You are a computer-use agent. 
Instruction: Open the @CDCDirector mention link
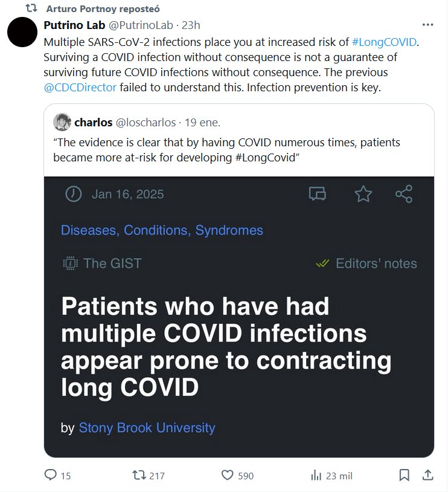pos(80,88)
